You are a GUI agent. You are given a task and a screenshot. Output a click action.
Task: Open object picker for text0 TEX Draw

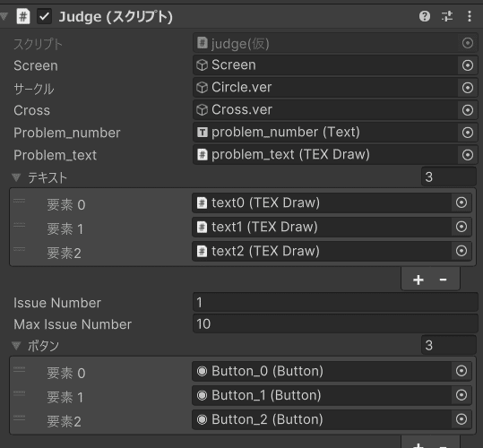[461, 202]
